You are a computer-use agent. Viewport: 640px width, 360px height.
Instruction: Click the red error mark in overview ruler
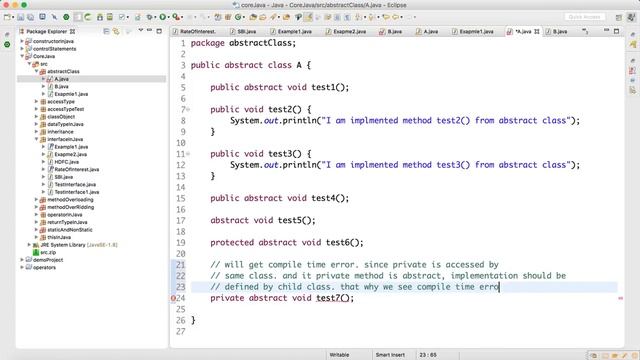click(620, 298)
